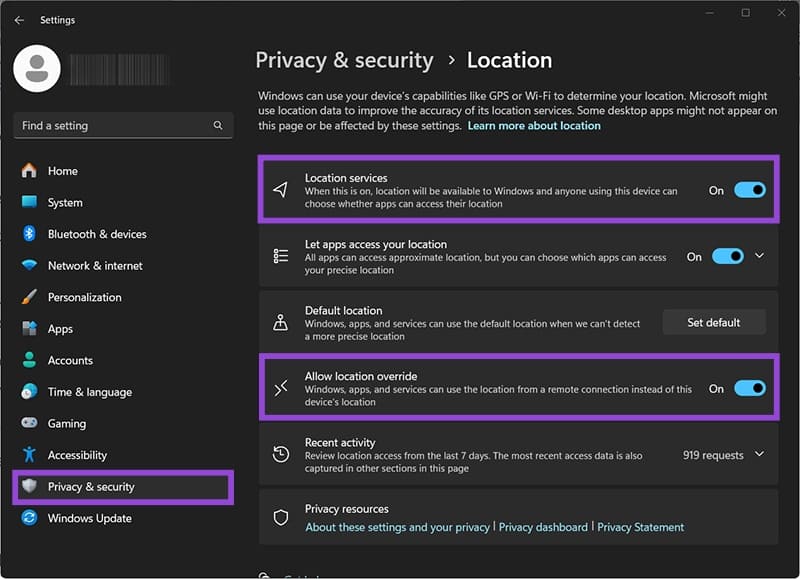Screen dimensions: 800x579
Task: Select Privacy & security in sidebar
Action: click(122, 487)
